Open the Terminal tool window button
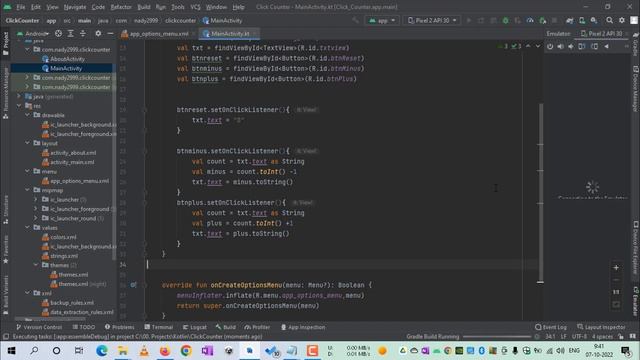This screenshot has width=640, height=360. (x=159, y=327)
